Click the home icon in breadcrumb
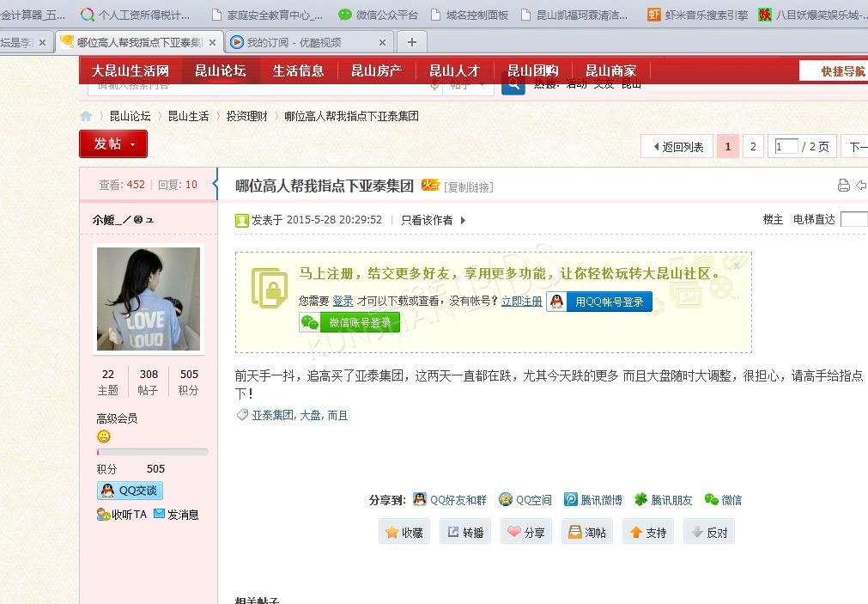This screenshot has width=868, height=604. coord(86,116)
